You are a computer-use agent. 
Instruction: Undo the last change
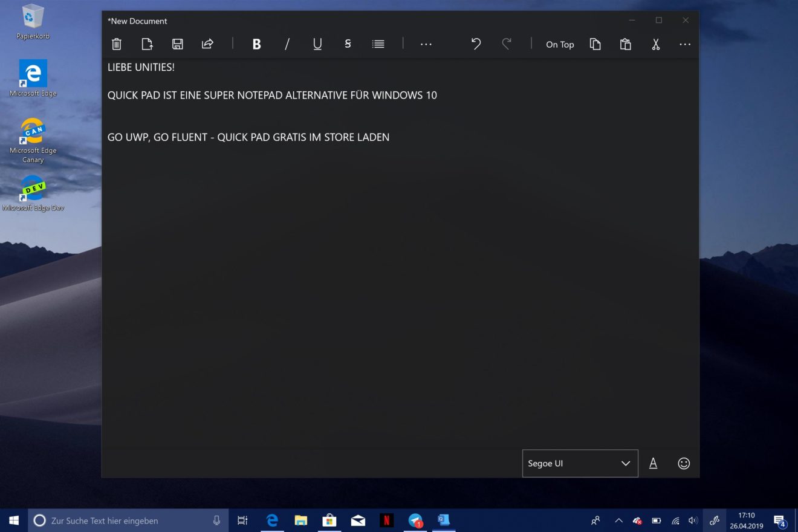(x=476, y=44)
